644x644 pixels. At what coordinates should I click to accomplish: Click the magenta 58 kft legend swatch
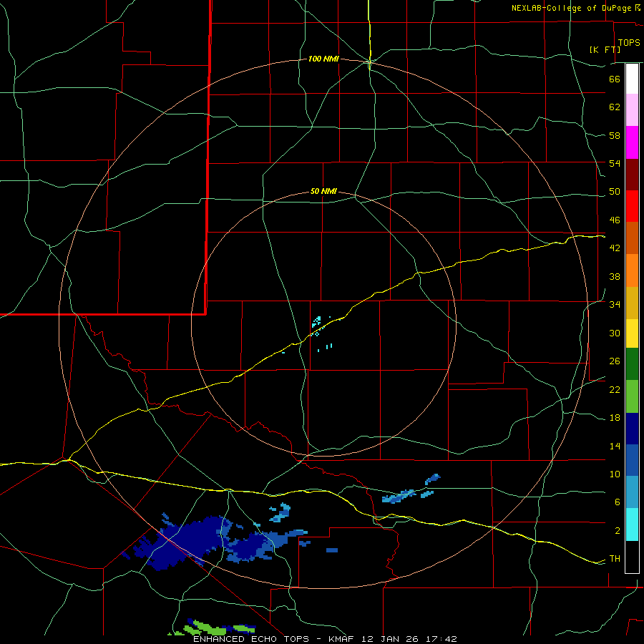click(x=632, y=142)
